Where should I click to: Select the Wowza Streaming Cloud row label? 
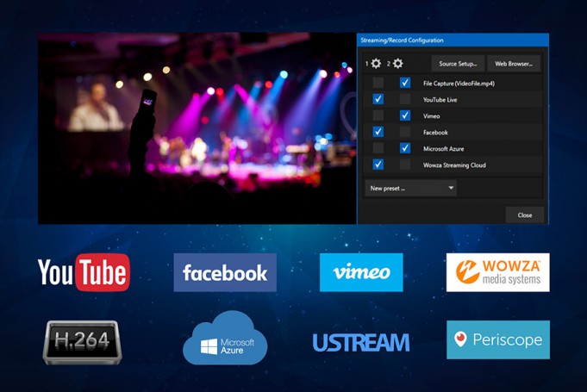click(454, 165)
